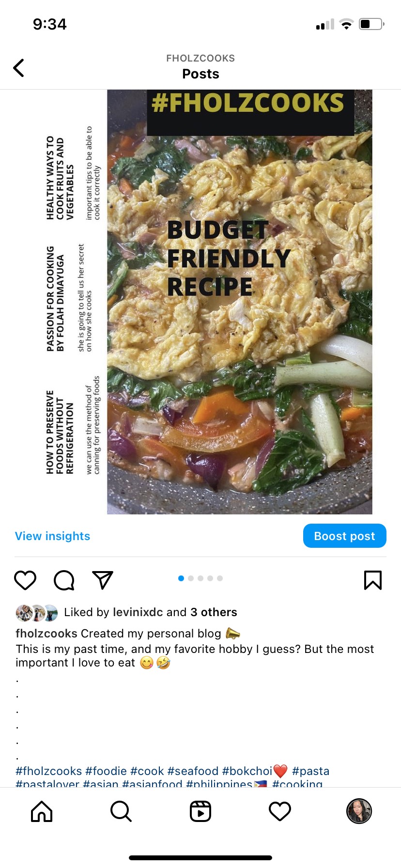Open the Search tab magnifier
The image size is (401, 868).
(121, 811)
